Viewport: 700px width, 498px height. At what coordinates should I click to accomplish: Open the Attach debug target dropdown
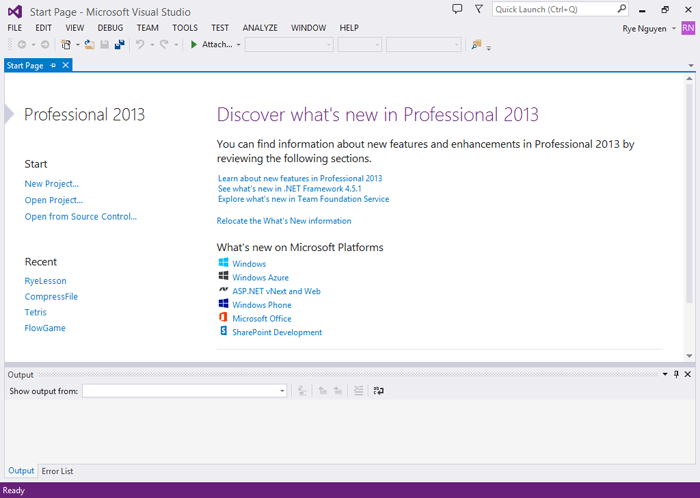(238, 45)
